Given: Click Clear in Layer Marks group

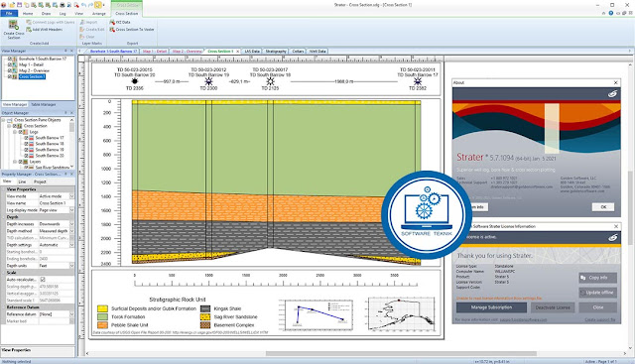Looking at the screenshot, I should (87, 37).
